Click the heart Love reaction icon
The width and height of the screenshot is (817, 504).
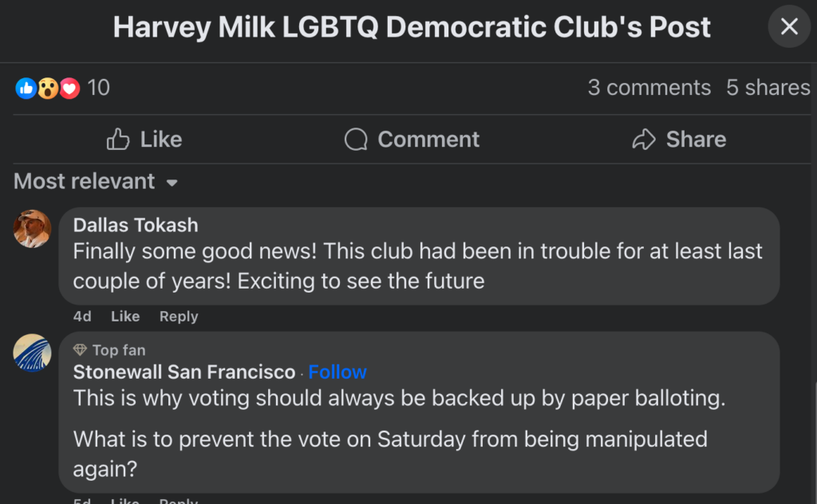pyautogui.click(x=70, y=88)
